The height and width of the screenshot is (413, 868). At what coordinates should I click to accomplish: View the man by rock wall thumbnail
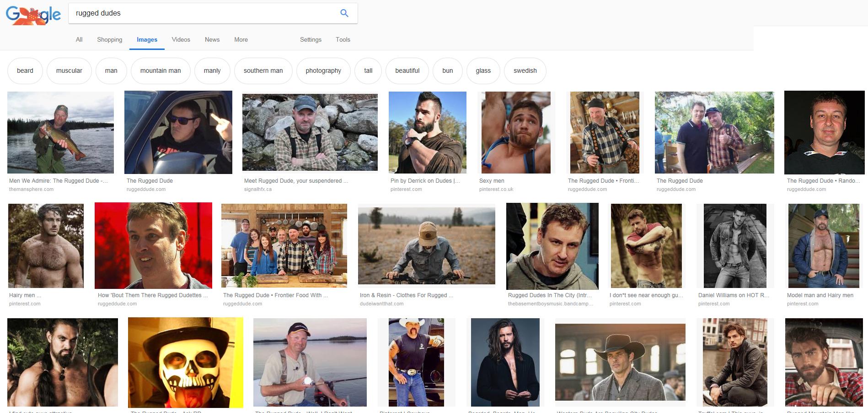[310, 132]
